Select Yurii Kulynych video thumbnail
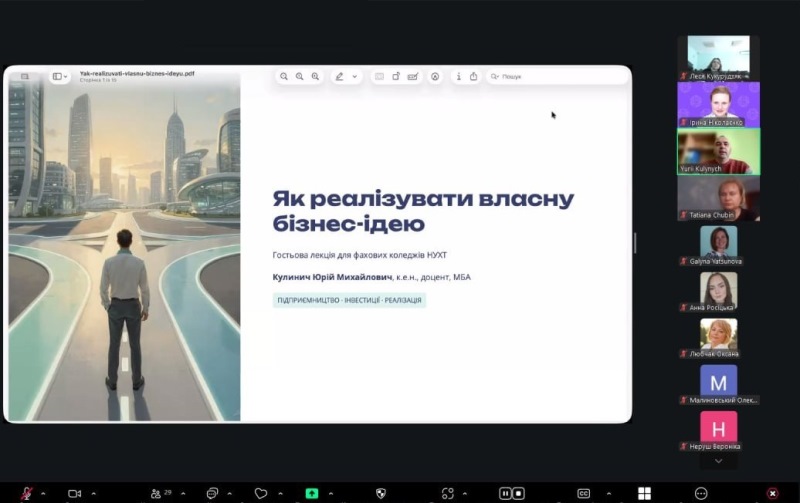This screenshot has height=503, width=800. [718, 152]
